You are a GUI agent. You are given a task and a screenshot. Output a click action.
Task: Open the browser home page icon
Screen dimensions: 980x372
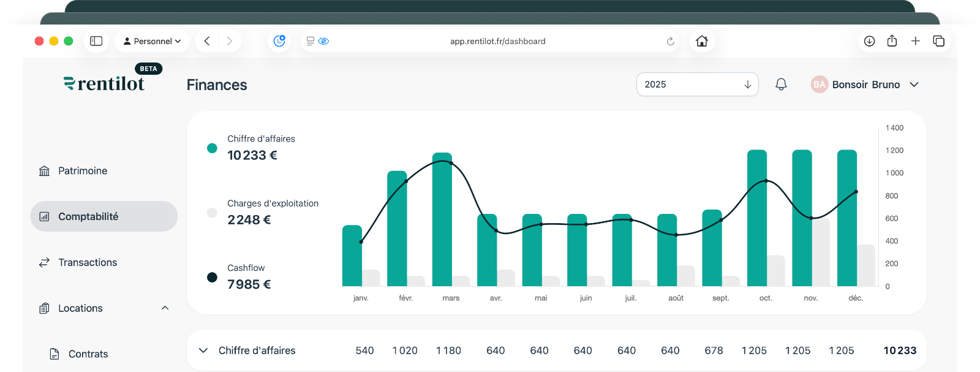tap(702, 41)
